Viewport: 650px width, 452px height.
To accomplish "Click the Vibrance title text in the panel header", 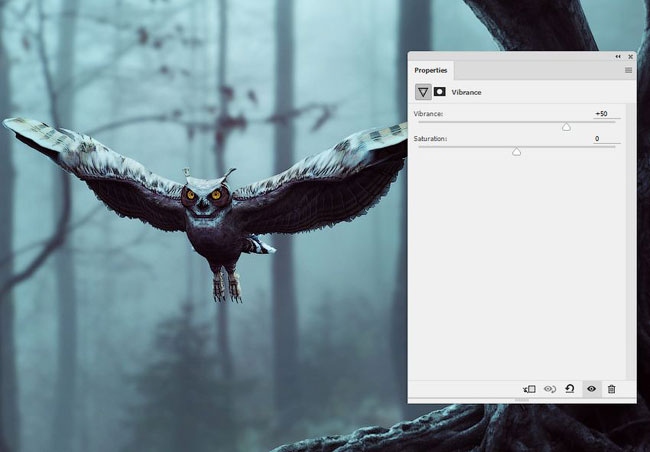I will [x=466, y=92].
